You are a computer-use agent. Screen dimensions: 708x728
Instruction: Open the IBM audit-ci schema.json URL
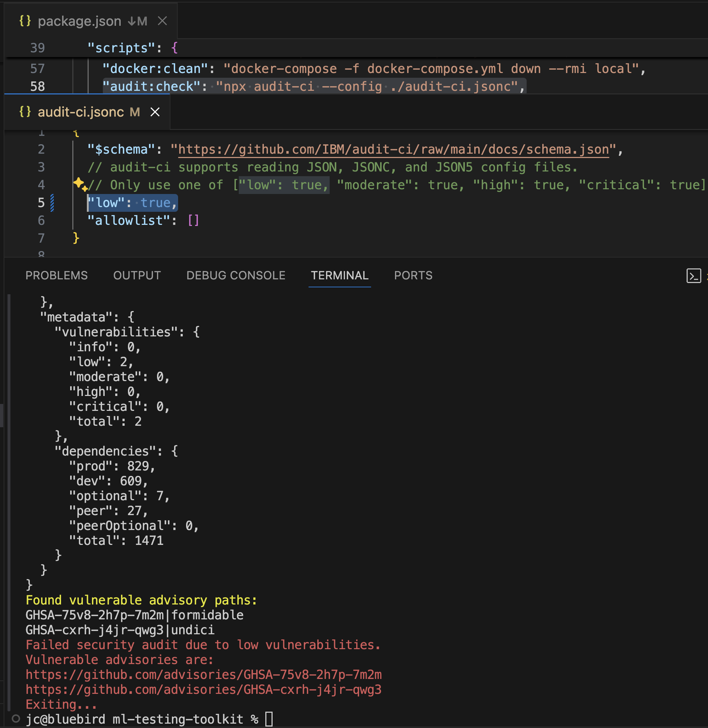pos(394,149)
